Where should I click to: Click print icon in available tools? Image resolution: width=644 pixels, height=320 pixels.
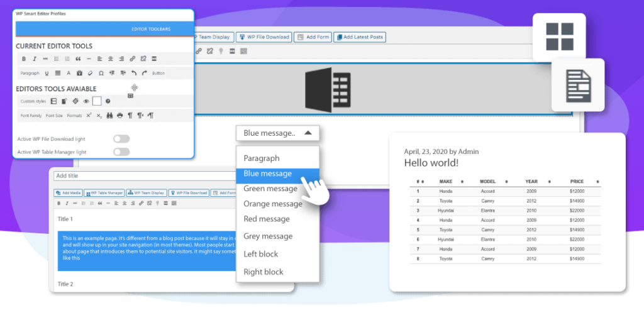click(119, 116)
